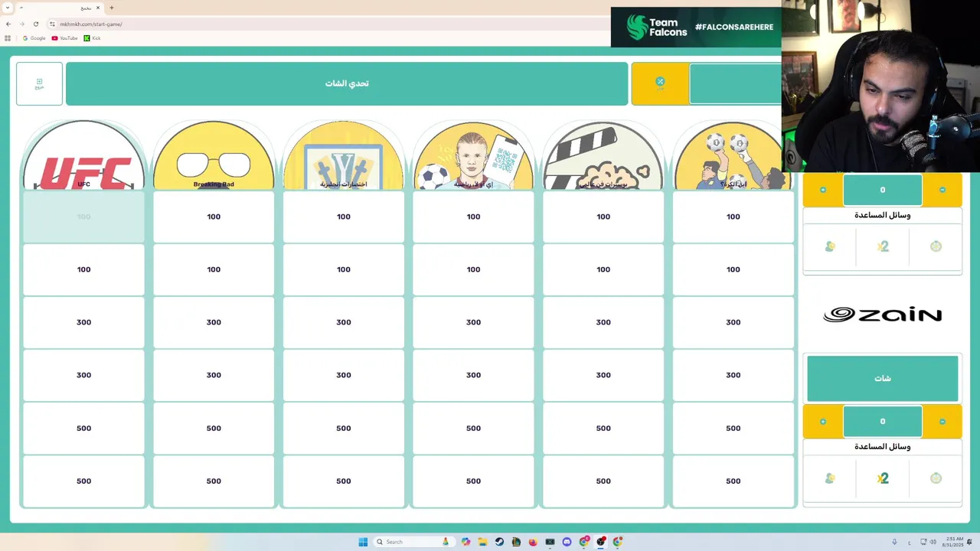Use the round token helper of شات team
This screenshot has height=551, width=980.
click(x=936, y=478)
